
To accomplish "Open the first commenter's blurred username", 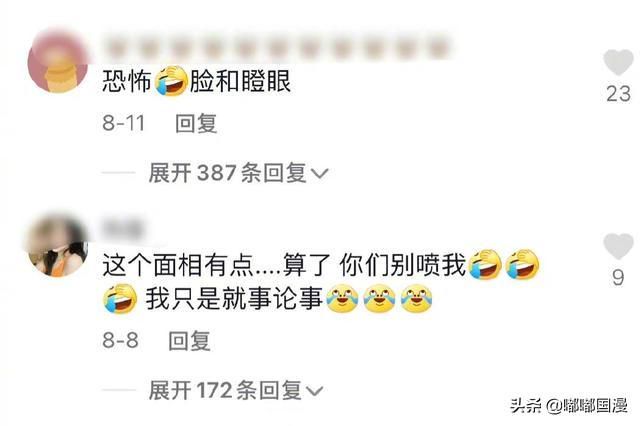I will coord(276,48).
